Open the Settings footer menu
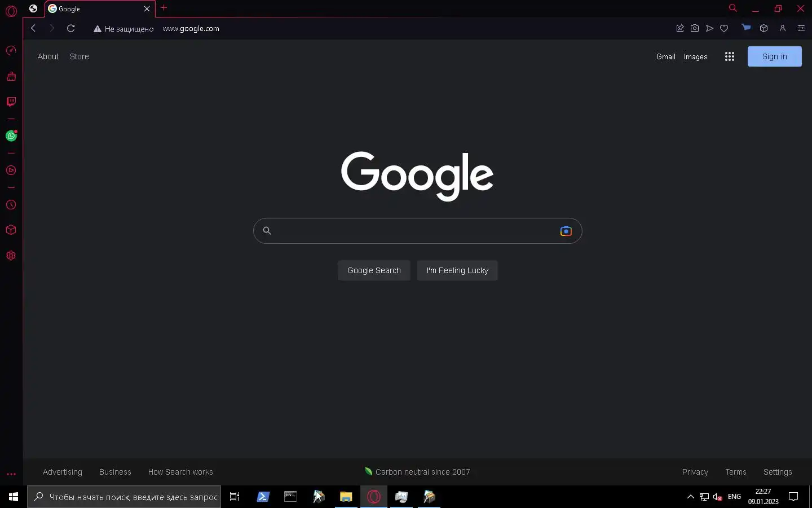Image resolution: width=812 pixels, height=508 pixels. [778, 472]
